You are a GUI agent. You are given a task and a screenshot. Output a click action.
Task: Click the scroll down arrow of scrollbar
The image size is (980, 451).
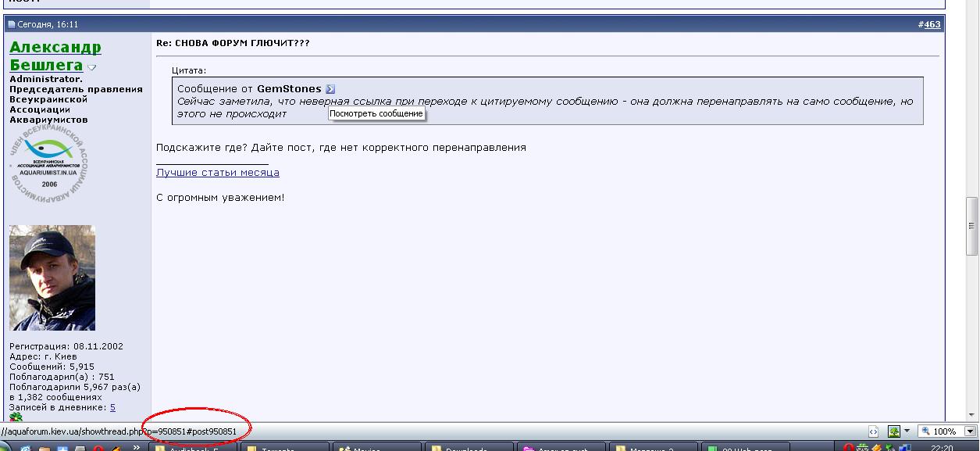[971, 414]
